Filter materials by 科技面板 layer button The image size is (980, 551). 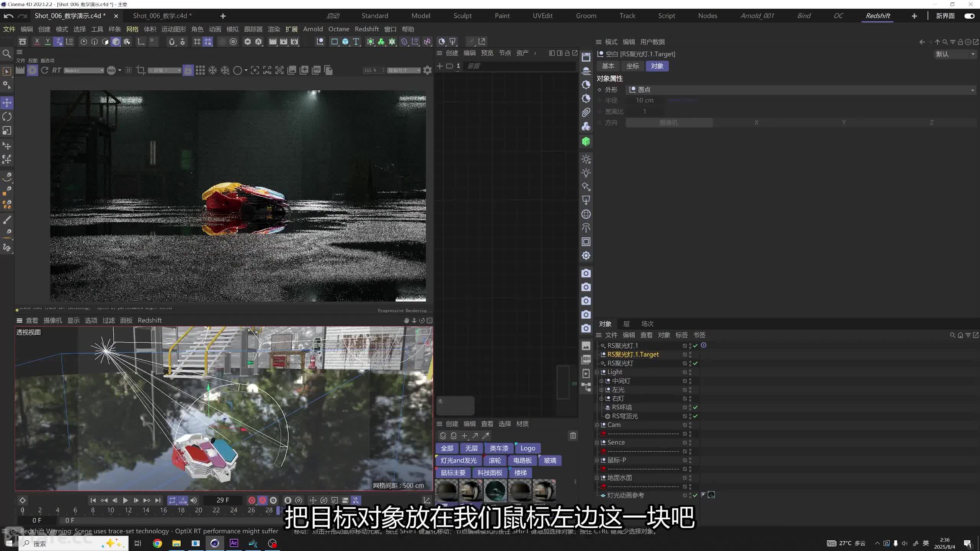[x=490, y=473]
